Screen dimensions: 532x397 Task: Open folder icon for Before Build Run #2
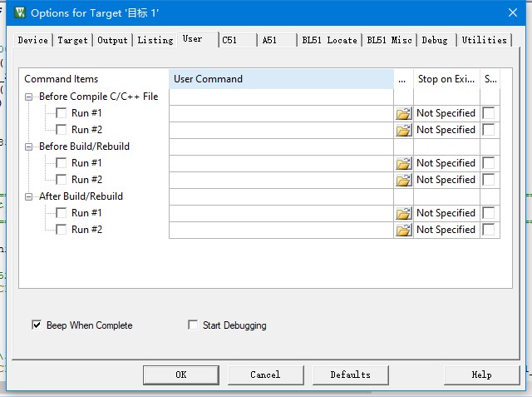(x=403, y=180)
